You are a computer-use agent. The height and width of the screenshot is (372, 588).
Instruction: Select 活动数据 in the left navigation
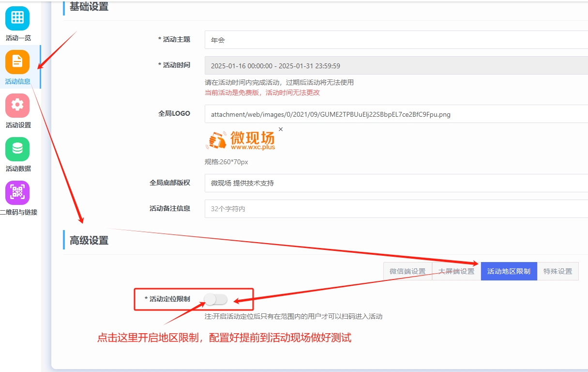coord(17,168)
